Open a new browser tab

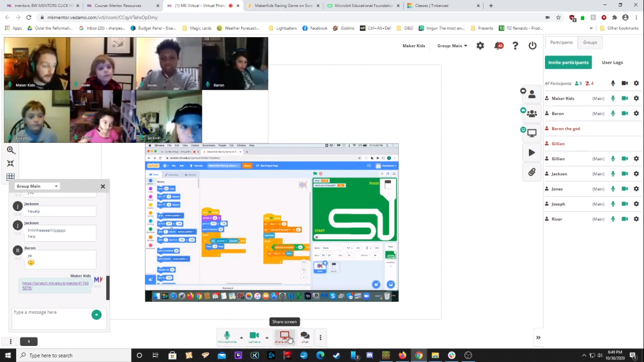coord(491,6)
